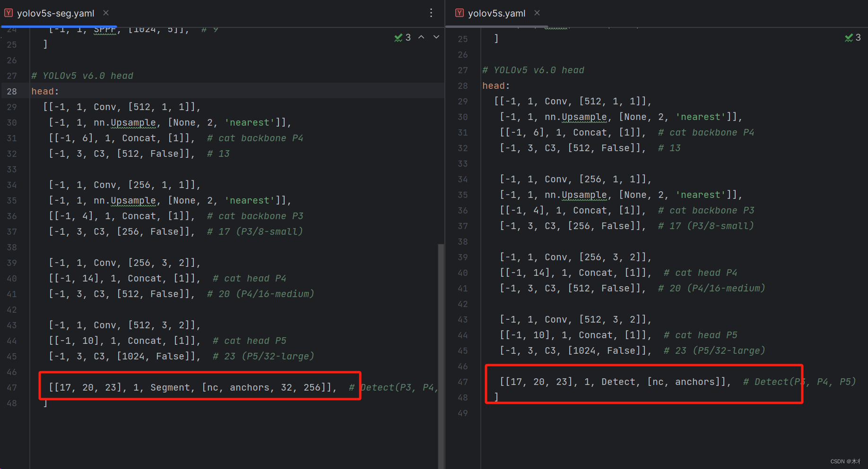Click '# cat head P5' comment in left editor
868x469 pixels.
click(250, 341)
